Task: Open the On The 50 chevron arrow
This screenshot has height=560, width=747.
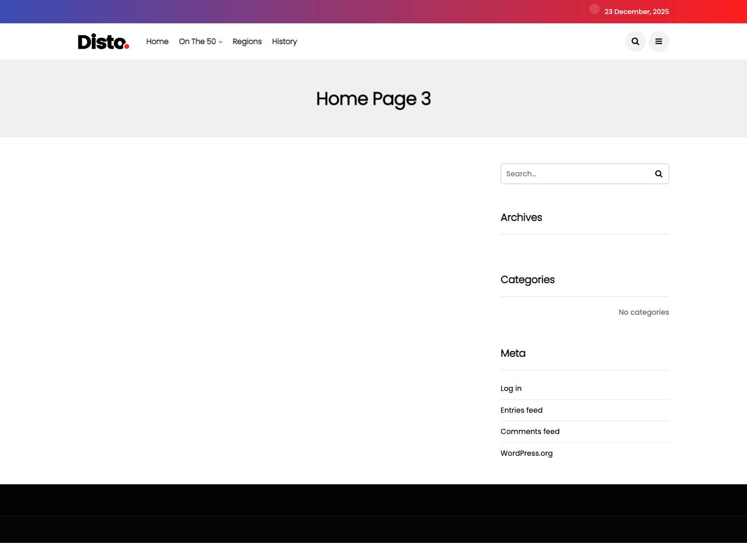Action: pyautogui.click(x=220, y=42)
